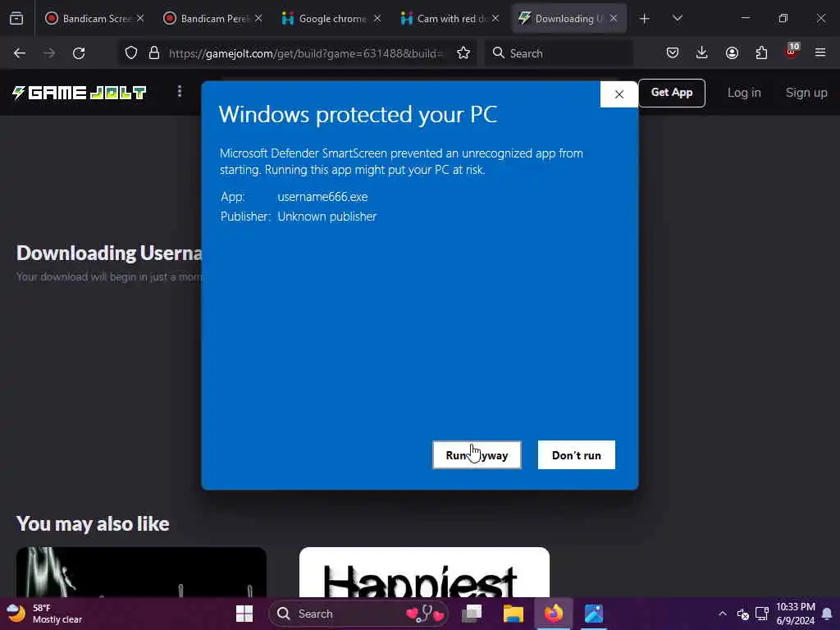This screenshot has height=630, width=840.
Task: Click the gamejolt.com address bar URL
Action: point(306,53)
